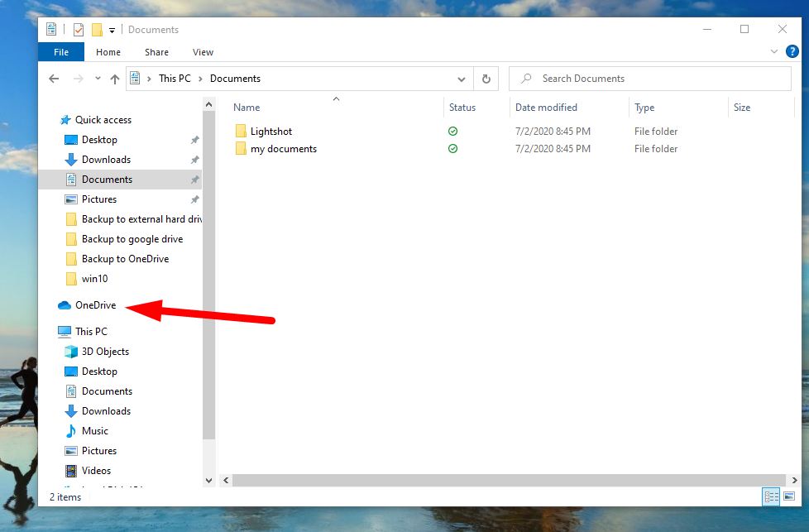Open the address bar history dropdown
This screenshot has width=809, height=532.
pos(462,79)
